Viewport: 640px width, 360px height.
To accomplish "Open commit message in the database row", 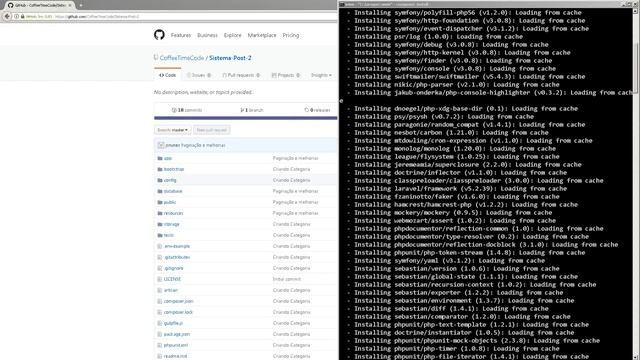I will click(x=295, y=191).
